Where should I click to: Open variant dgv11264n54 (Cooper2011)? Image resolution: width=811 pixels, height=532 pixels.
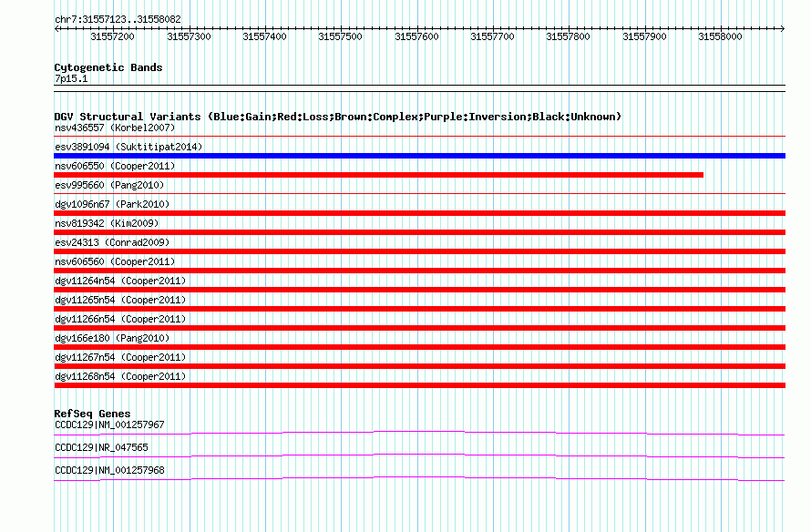click(120, 281)
